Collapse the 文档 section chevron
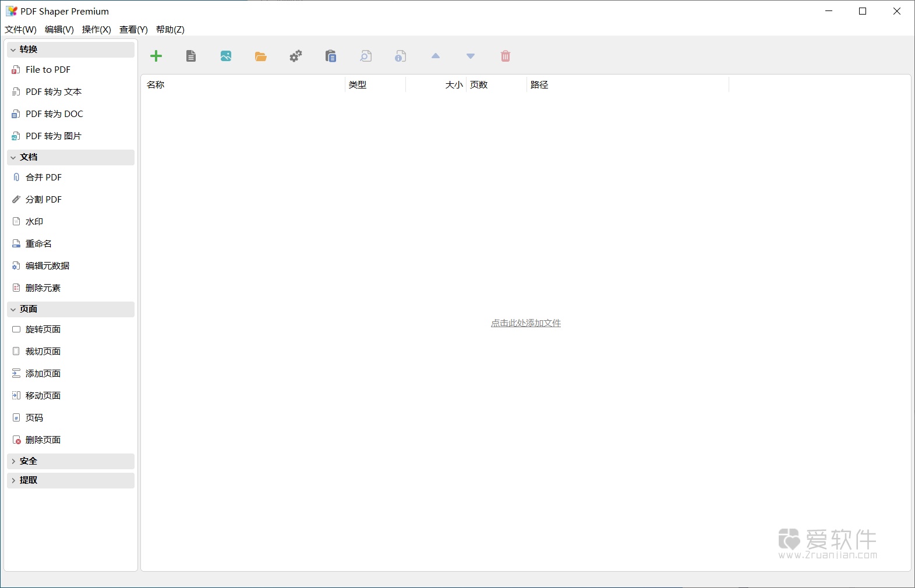This screenshot has width=915, height=588. pos(13,157)
